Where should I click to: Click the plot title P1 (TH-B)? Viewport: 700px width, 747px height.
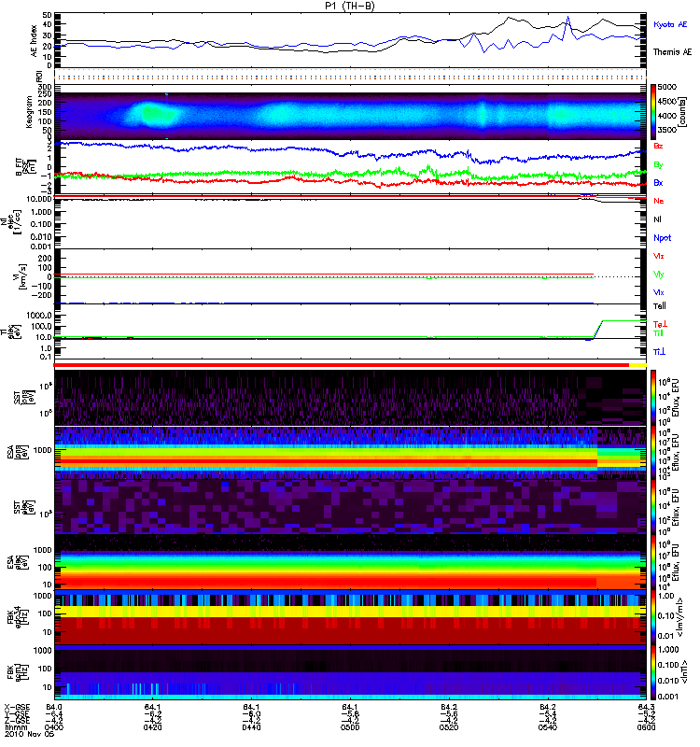pos(350,6)
